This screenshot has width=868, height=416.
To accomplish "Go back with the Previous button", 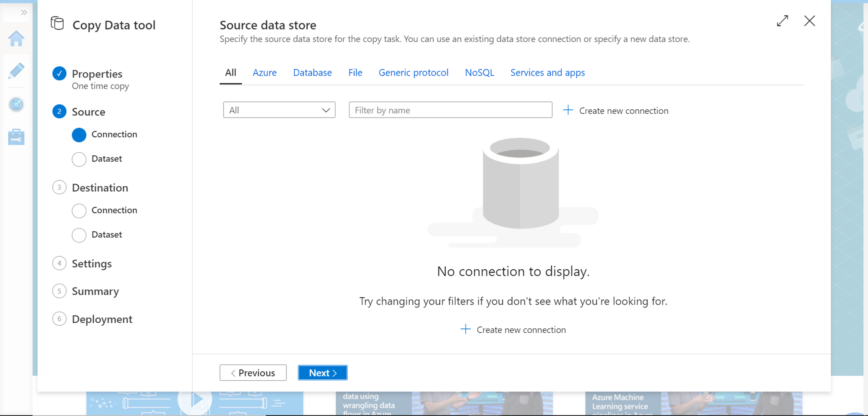I will (x=253, y=373).
